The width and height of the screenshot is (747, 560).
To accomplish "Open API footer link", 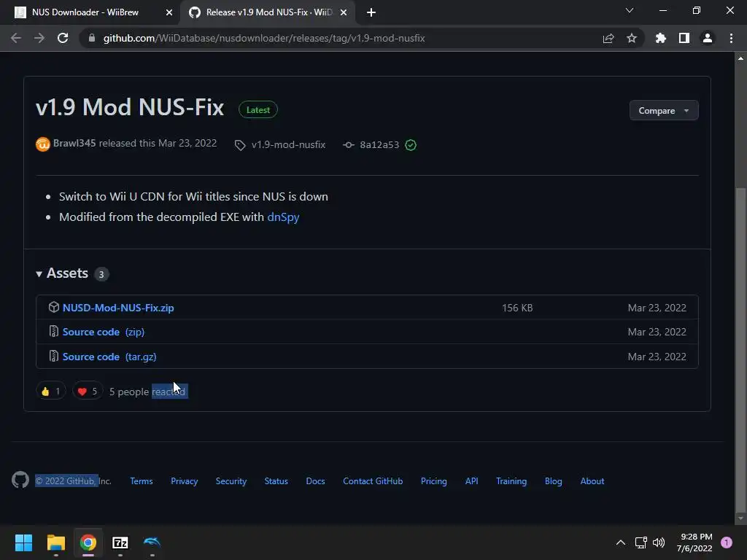I will (472, 481).
